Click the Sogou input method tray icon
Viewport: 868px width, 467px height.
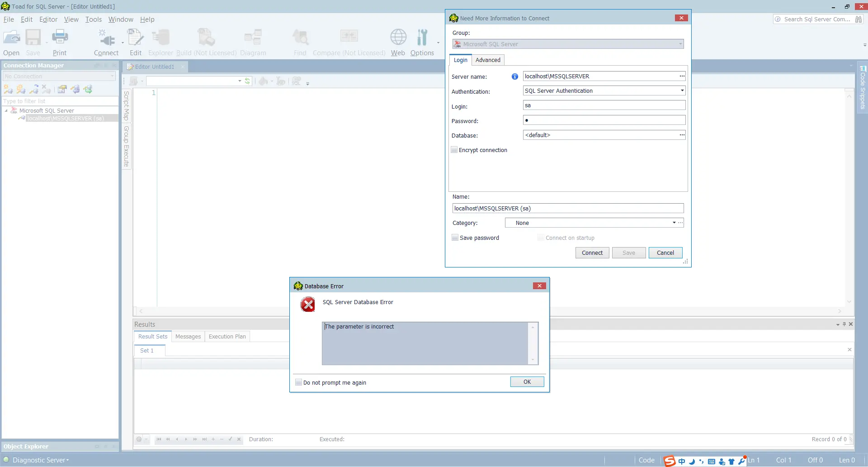point(670,461)
